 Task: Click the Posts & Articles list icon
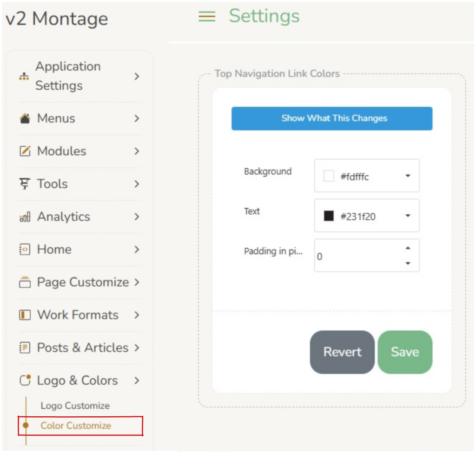[25, 348]
